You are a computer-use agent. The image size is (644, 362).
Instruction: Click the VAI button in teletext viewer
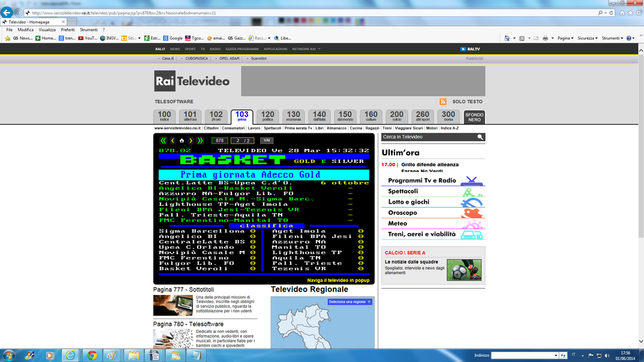pos(266,140)
